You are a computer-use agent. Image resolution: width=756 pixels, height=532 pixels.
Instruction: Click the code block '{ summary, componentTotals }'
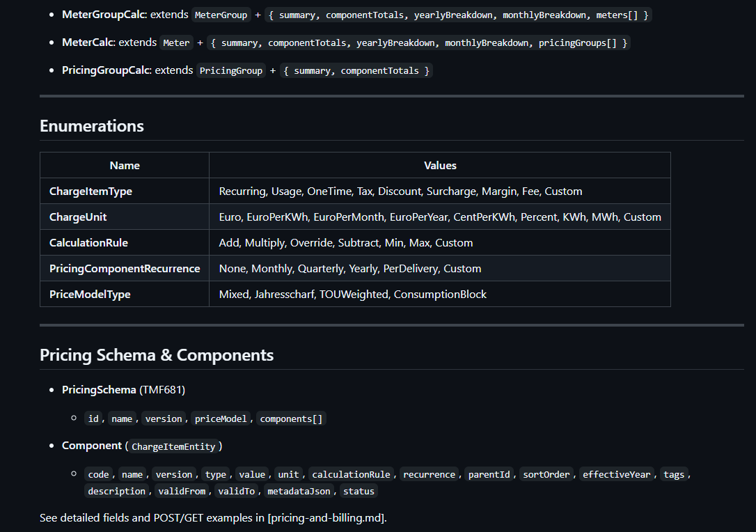click(356, 70)
